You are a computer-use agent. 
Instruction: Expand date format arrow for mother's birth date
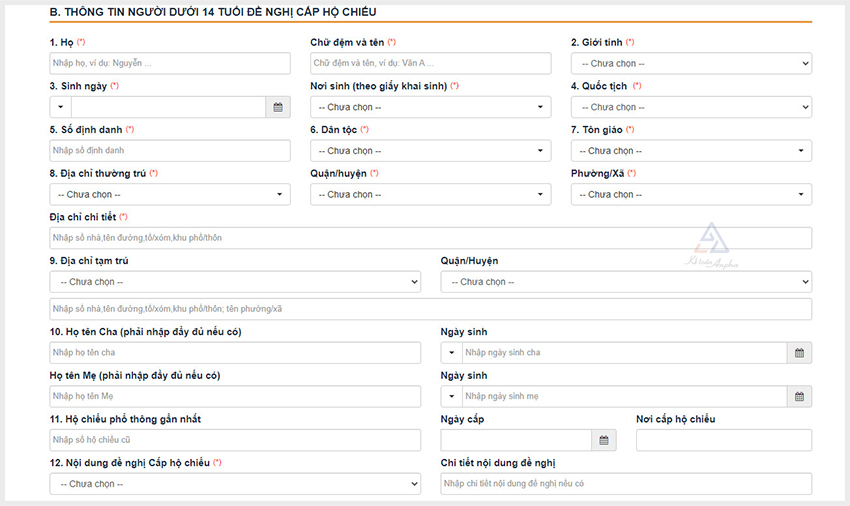[451, 397]
